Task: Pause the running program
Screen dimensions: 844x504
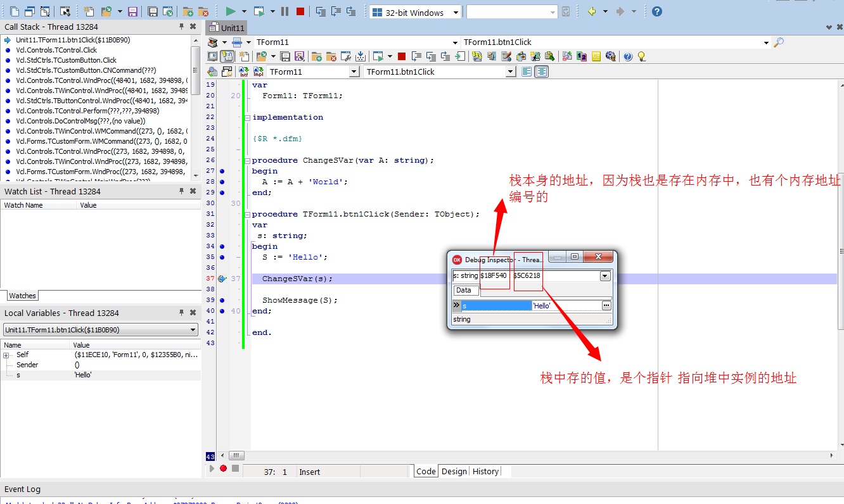Action: click(285, 11)
